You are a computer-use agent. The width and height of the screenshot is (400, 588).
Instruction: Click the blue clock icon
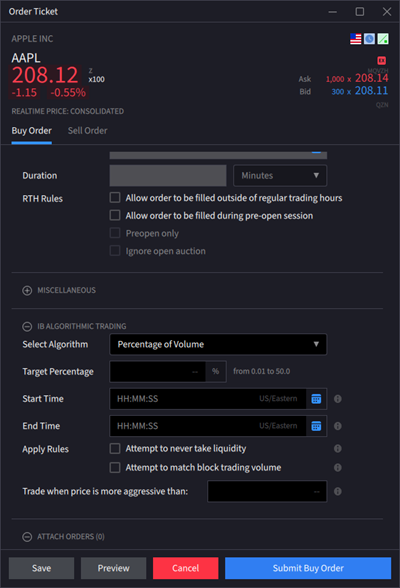pos(369,39)
